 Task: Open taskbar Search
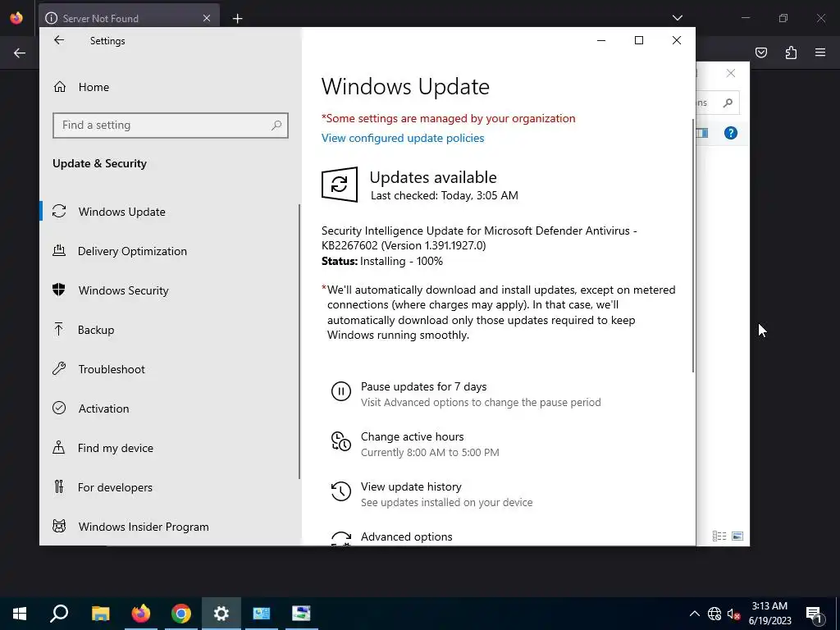tap(59, 614)
